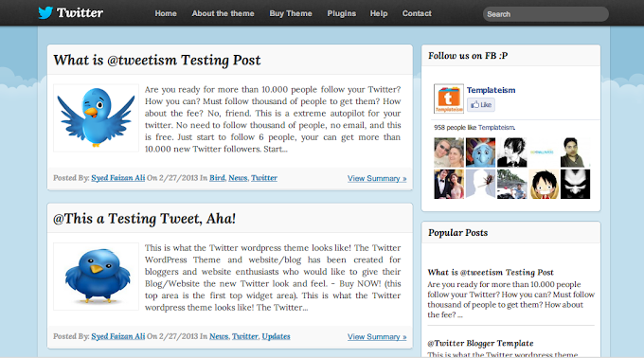Viewport: 644px width, 358px height.
Task: Click the Twitter bird logo in header
Action: click(45, 12)
